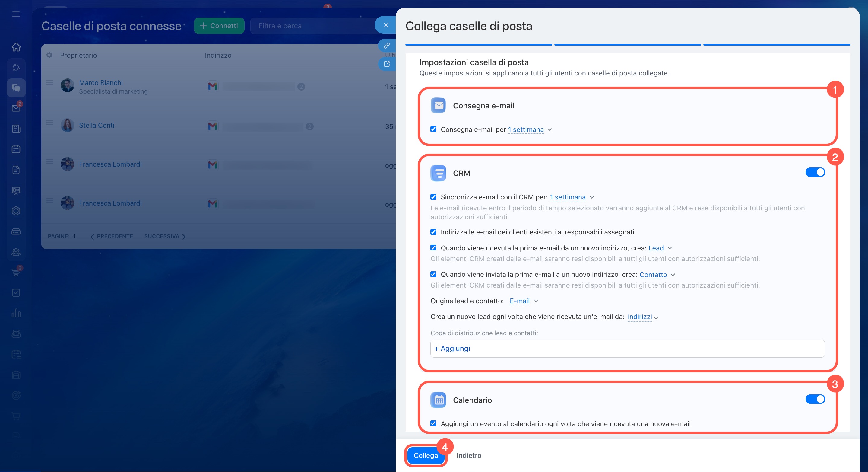The image size is (868, 472).
Task: Click the open in new window icon
Action: click(386, 64)
